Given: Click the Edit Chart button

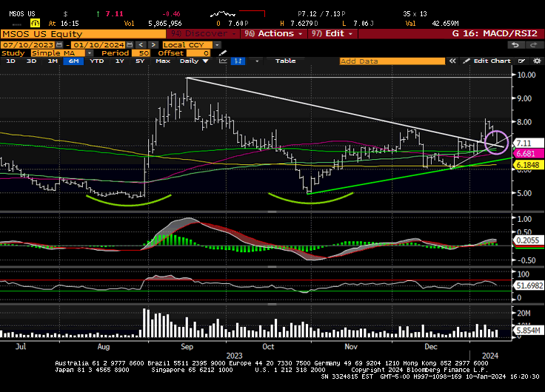Looking at the screenshot, I should (x=488, y=61).
